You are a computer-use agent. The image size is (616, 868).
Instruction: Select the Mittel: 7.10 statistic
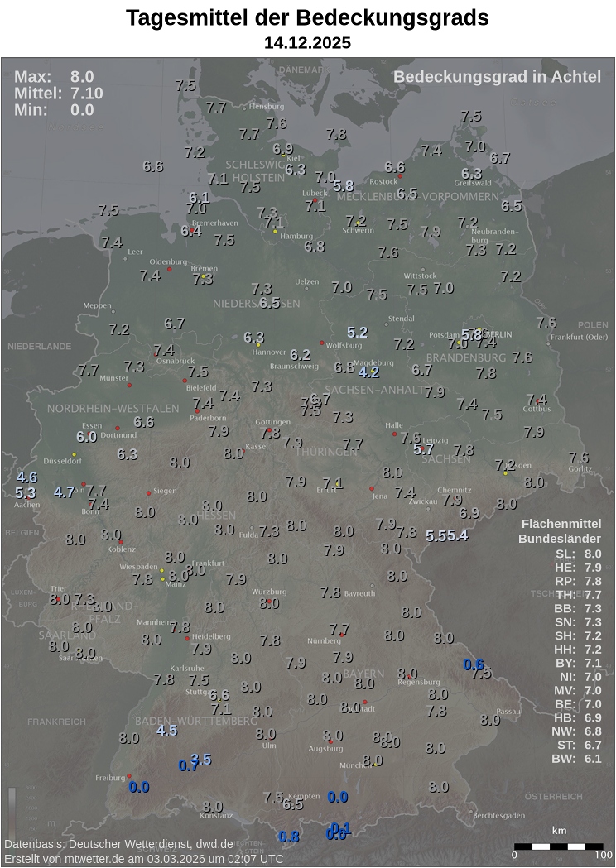tap(59, 94)
